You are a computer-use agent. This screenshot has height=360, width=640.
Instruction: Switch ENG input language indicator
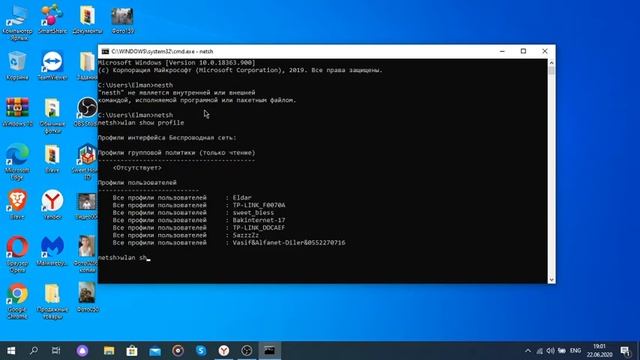[x=575, y=351]
